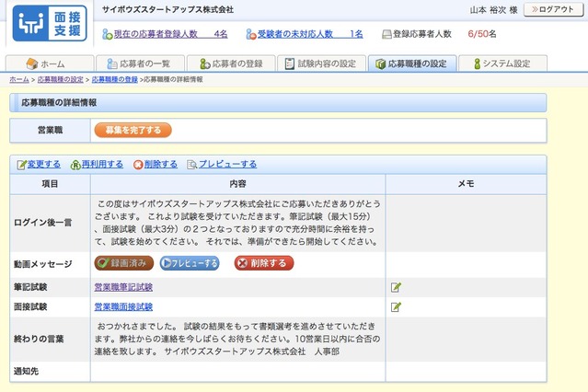Click the 内容 column header
Viewport: 588px width, 392px height.
coord(237,184)
